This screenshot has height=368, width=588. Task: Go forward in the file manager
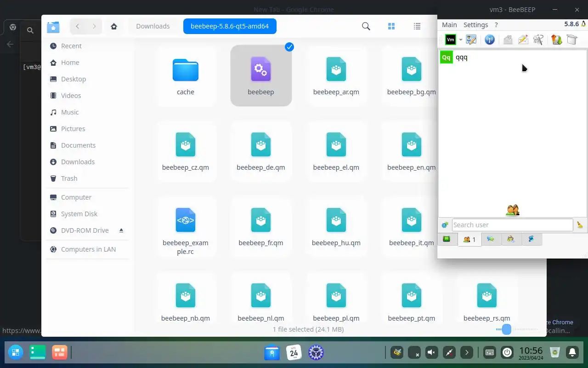tap(94, 26)
